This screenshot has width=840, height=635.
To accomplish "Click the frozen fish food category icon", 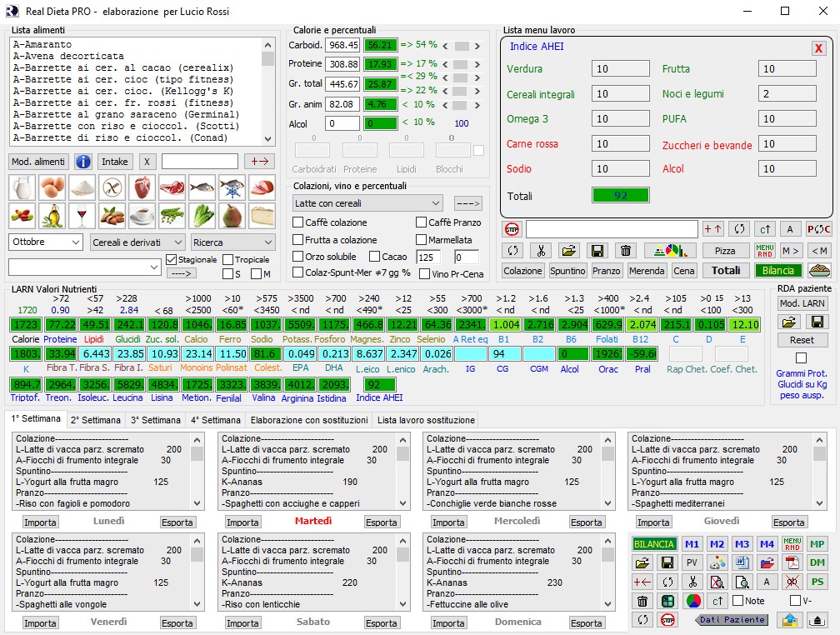I will coord(232,187).
